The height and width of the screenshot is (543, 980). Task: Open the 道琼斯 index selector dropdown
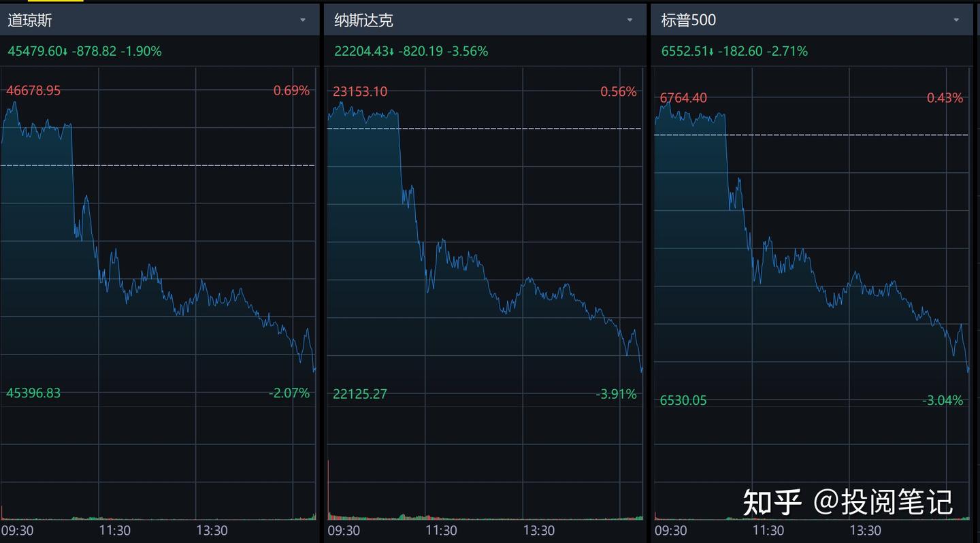(x=304, y=20)
